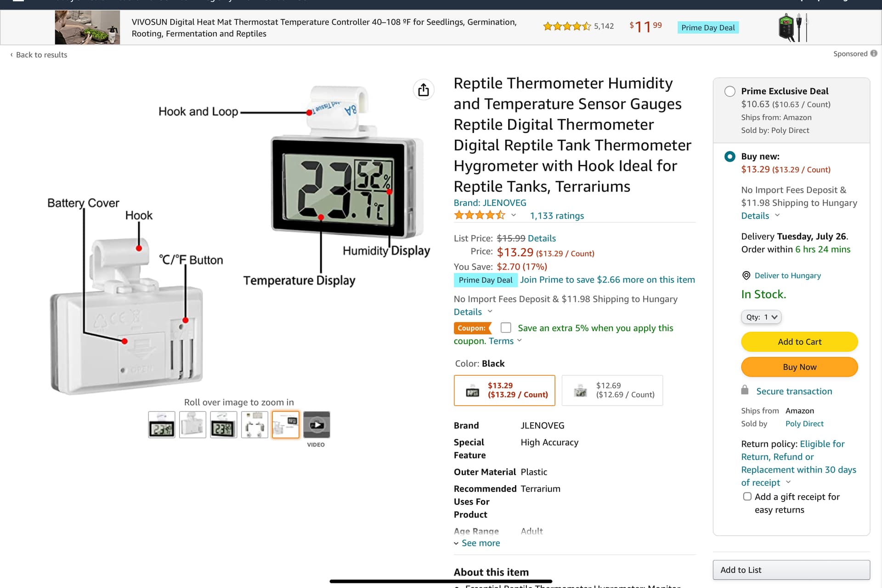Expand the coupon Terms chevron
Image resolution: width=882 pixels, height=588 pixels.
tap(520, 340)
